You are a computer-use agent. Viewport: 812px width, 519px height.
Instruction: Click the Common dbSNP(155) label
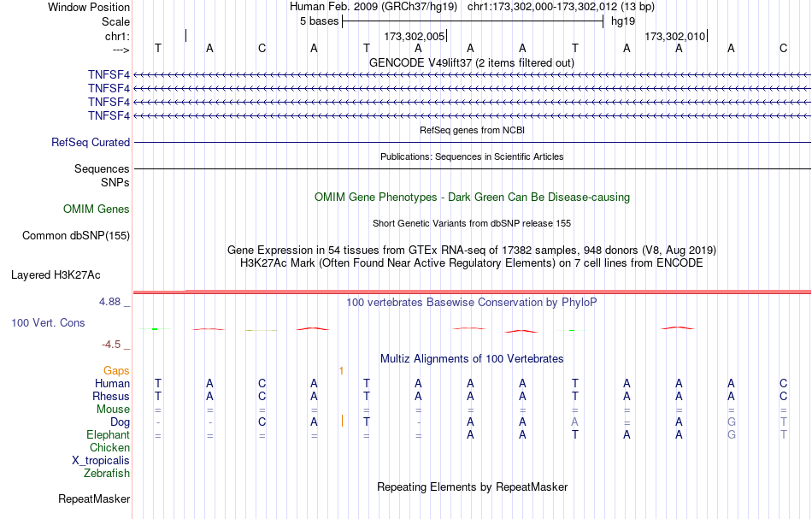(76, 236)
